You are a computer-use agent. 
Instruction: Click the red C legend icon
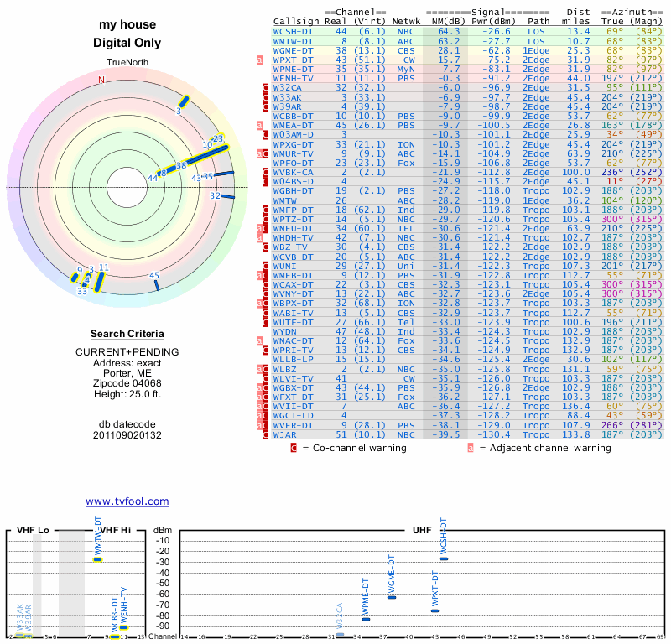pos(294,448)
